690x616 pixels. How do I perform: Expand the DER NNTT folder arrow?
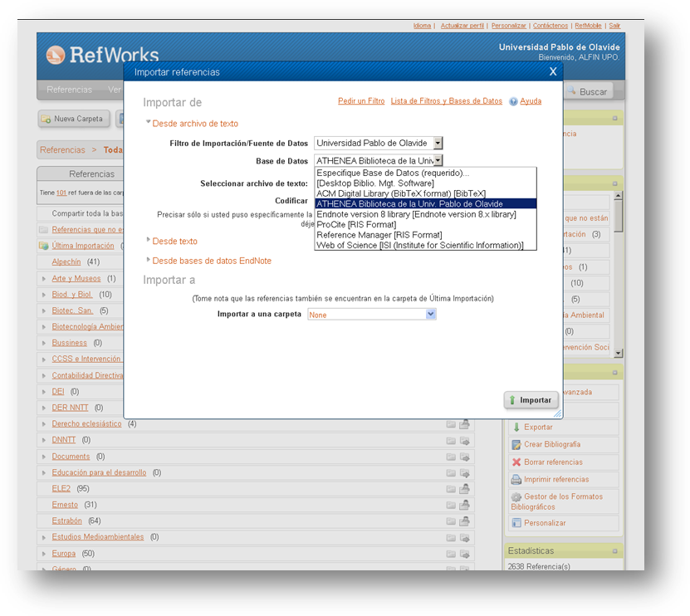44,408
